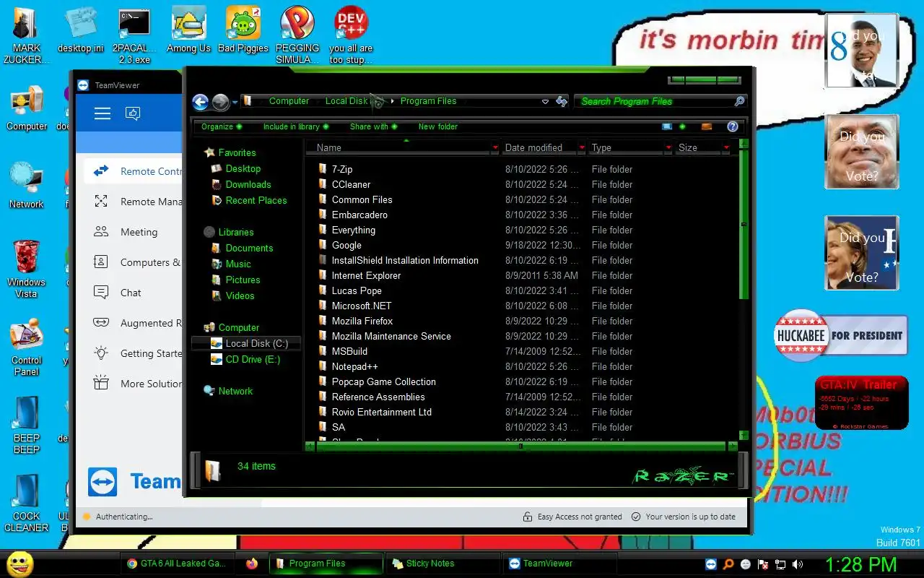Click the GTA 6 All Leaked Chrome taskbar button
924x578 pixels.
point(178,564)
